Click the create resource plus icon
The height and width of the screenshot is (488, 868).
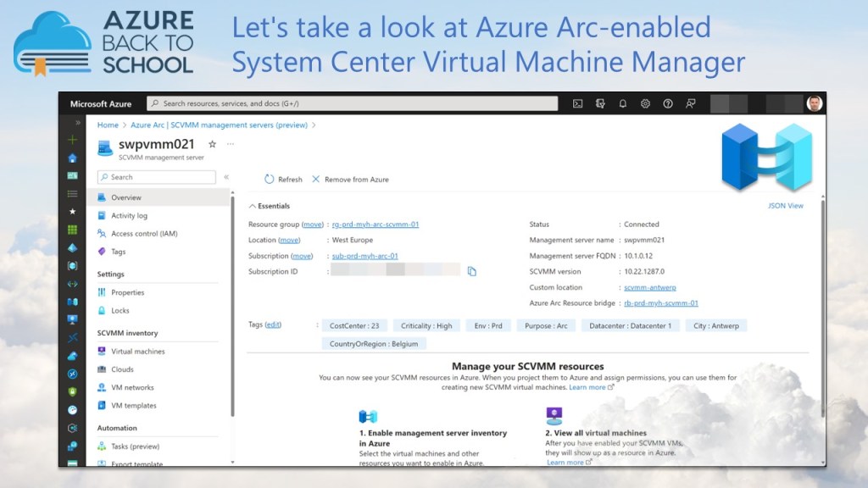pos(73,140)
